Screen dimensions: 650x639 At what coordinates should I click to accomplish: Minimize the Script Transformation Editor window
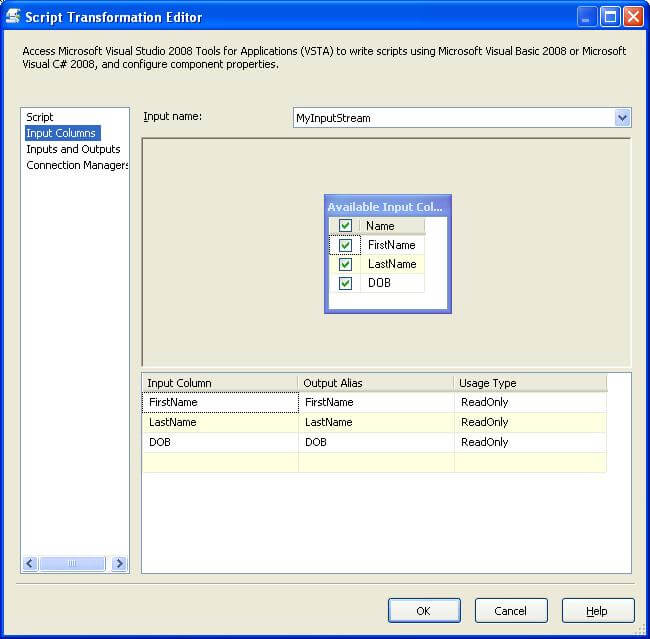[587, 17]
